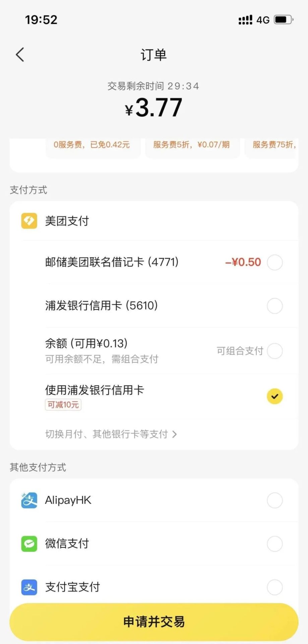
Task: Uncheck the selected SPDB credit card option
Action: [x=275, y=396]
